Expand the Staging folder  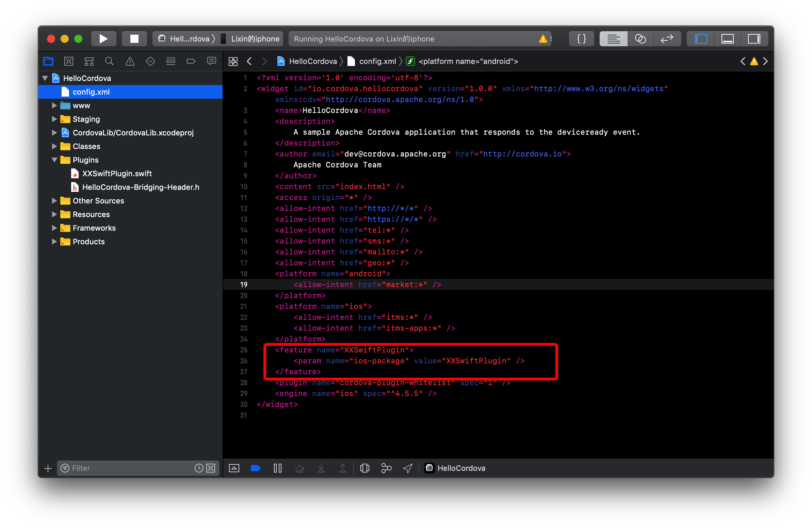click(54, 119)
